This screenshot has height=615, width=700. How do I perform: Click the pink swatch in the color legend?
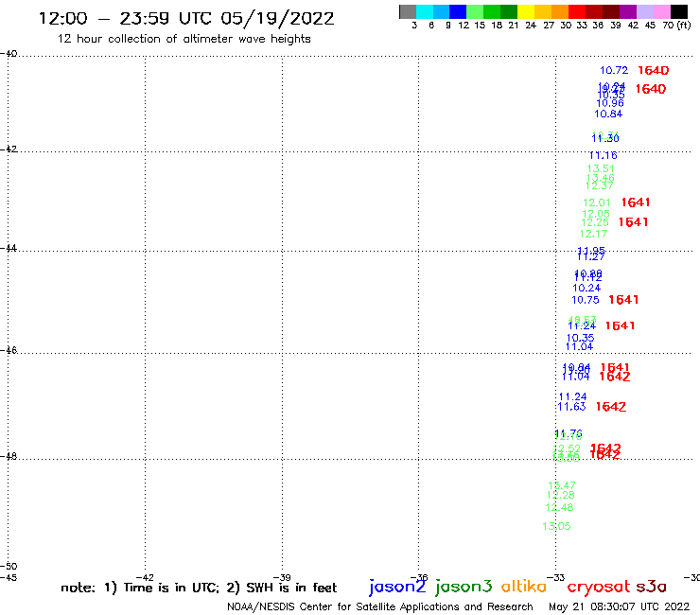[661, 11]
